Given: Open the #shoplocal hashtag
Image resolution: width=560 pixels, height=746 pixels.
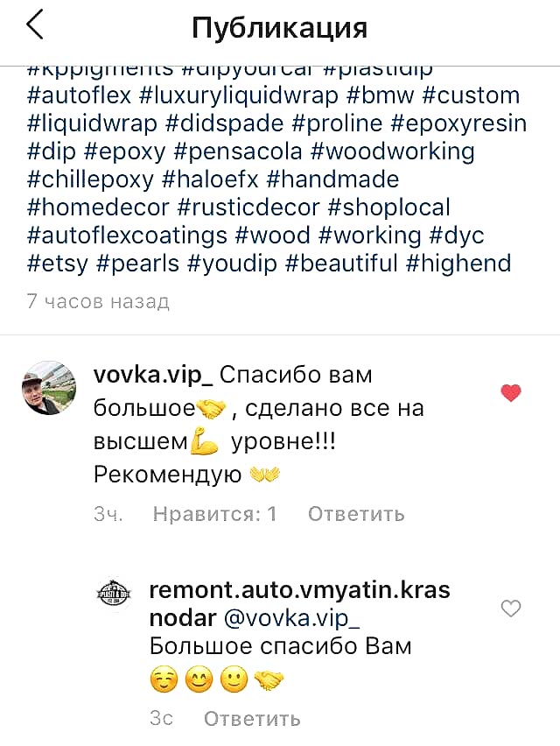Looking at the screenshot, I should coord(388,208).
